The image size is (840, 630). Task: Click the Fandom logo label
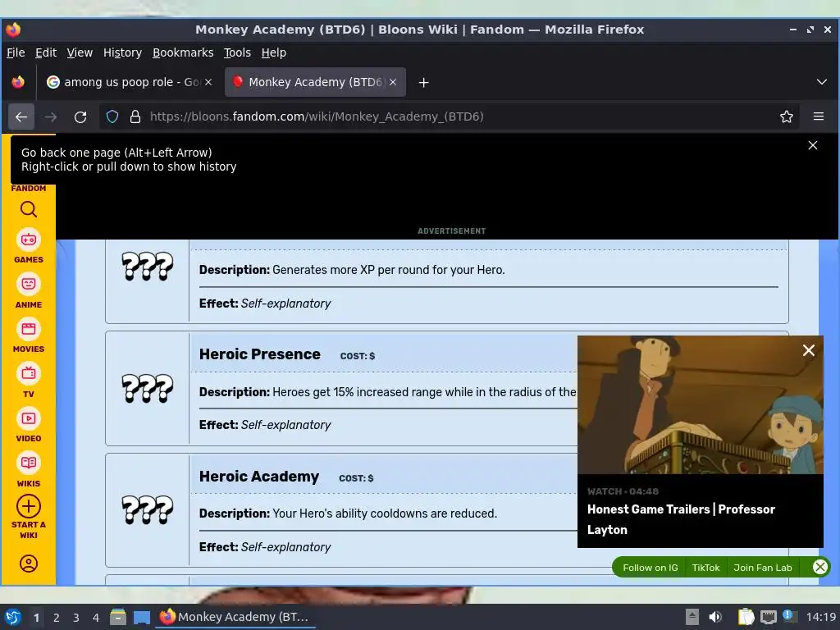tap(29, 188)
